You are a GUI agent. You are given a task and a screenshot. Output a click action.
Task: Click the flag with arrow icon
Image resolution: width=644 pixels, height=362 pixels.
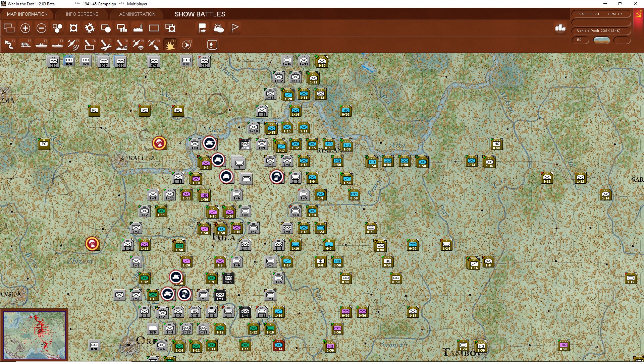(x=202, y=28)
